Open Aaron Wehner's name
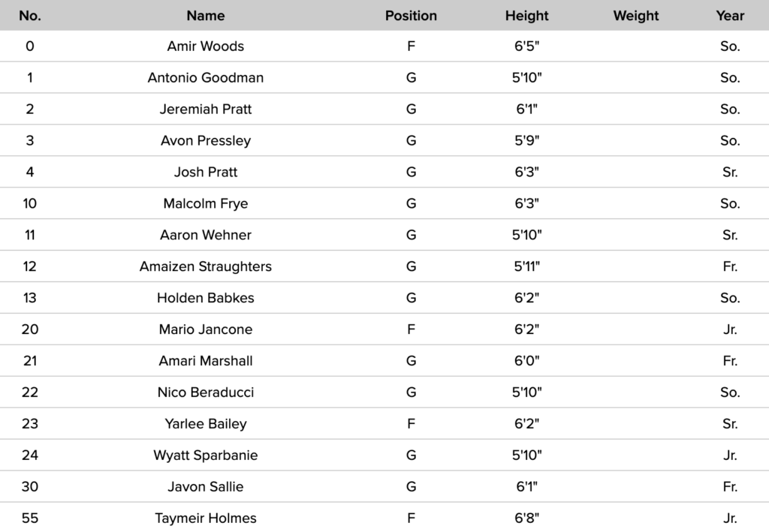Image resolution: width=769 pixels, height=532 pixels. point(205,235)
